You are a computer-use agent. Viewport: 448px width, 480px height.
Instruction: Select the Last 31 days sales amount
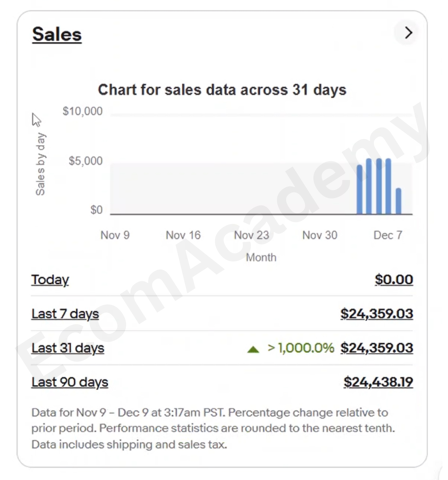point(377,348)
